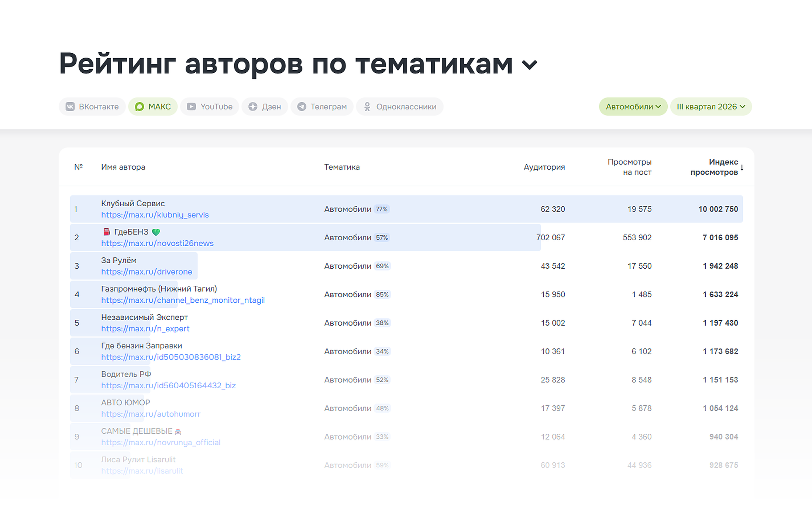Select author Лиса Рулит Lisarulit
Viewport: 812px width, 509px height.
138,459
